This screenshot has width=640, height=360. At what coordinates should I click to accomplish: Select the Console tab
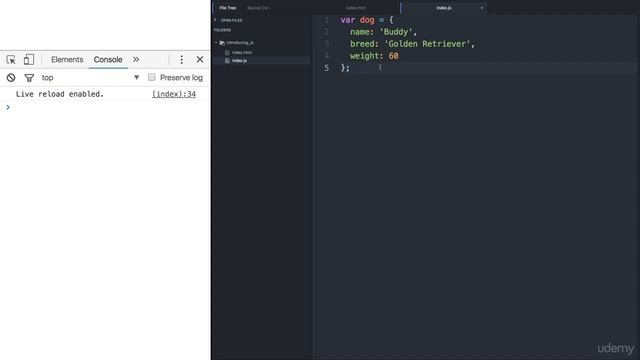pos(108,60)
